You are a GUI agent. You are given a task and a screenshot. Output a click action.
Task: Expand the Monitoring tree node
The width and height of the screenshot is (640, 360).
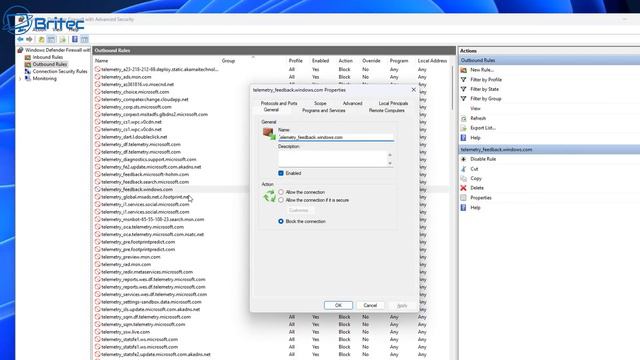click(x=20, y=79)
